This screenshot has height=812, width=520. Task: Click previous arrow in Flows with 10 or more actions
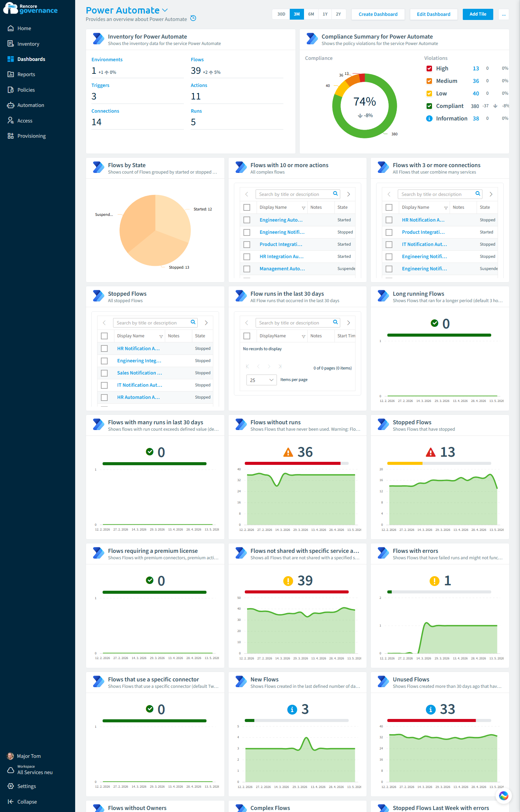[x=247, y=194]
